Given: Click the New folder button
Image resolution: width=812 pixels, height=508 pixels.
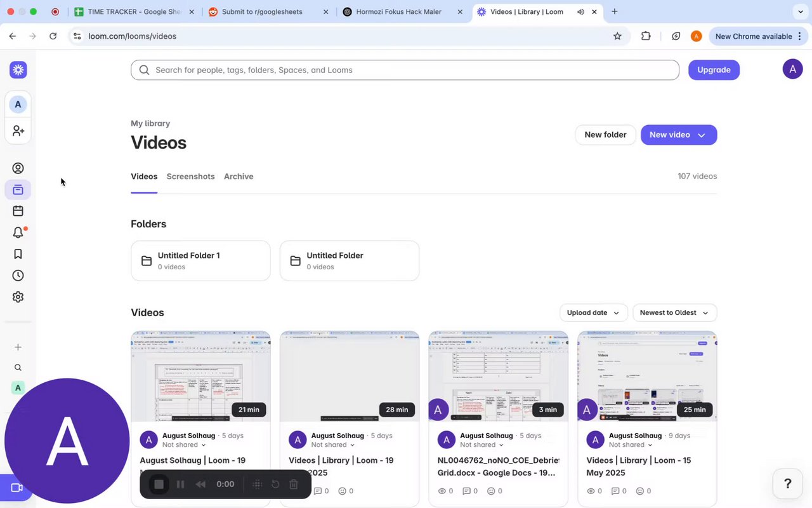Looking at the screenshot, I should [x=605, y=135].
